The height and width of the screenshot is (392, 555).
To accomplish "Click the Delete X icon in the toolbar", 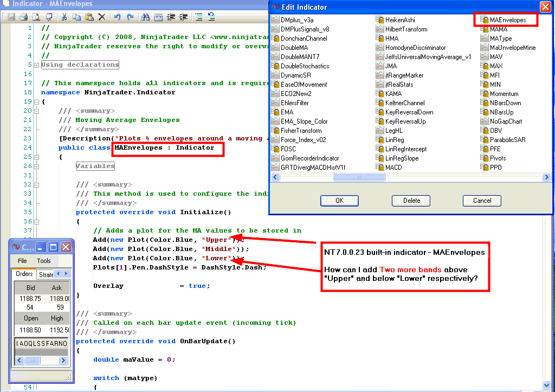I will [101, 17].
